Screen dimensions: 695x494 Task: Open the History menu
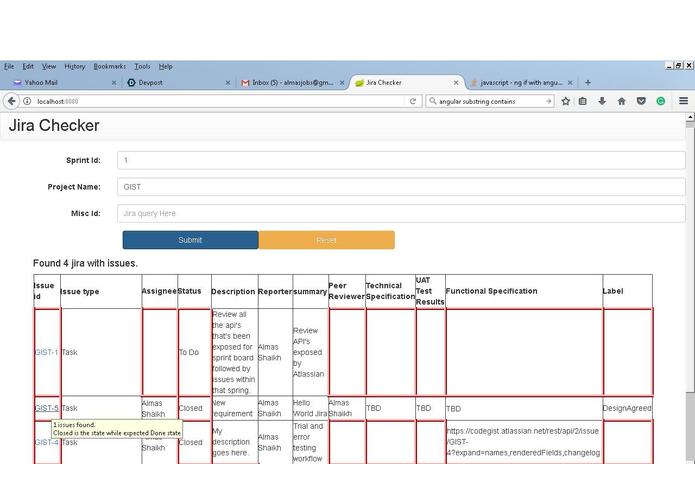[x=74, y=66]
